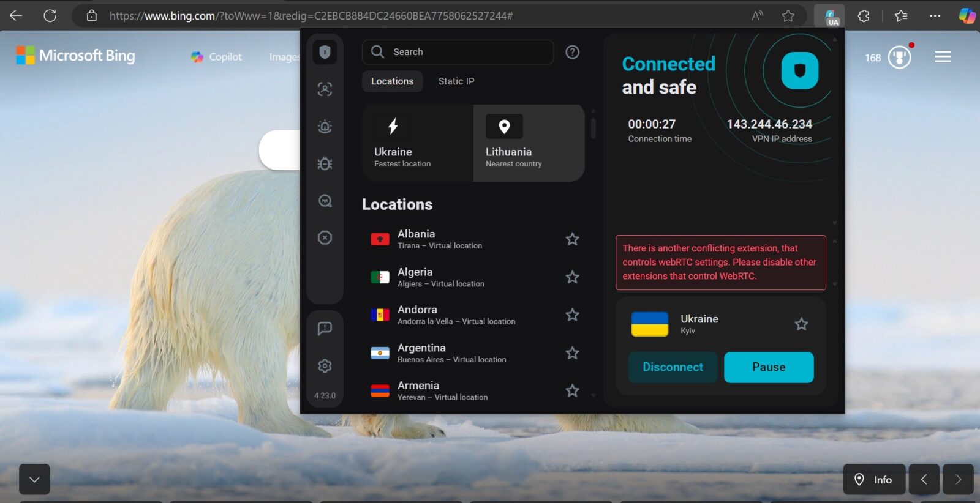Image resolution: width=980 pixels, height=503 pixels.
Task: Select Lithuania nearest country card
Action: pyautogui.click(x=529, y=143)
